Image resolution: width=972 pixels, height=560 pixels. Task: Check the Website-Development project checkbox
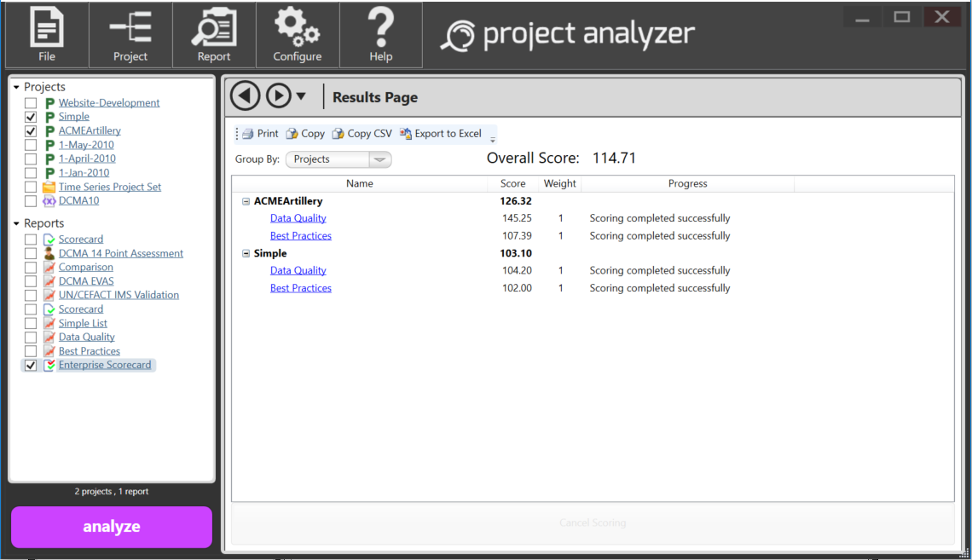pyautogui.click(x=31, y=103)
